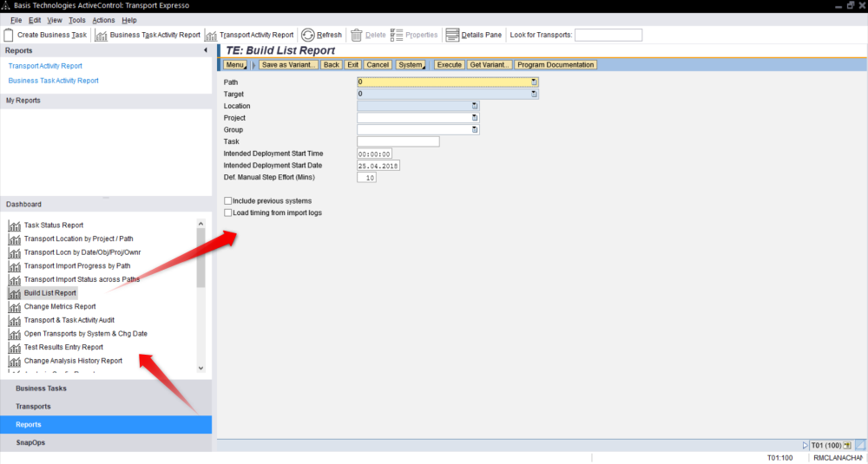Open Task Status Report chart icon
Screen dimensions: 868x464
coord(15,225)
